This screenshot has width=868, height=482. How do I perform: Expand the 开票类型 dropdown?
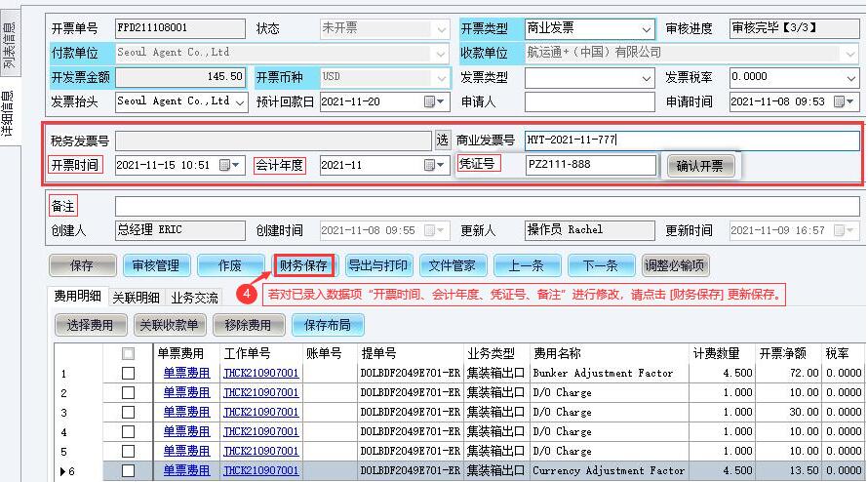(647, 29)
